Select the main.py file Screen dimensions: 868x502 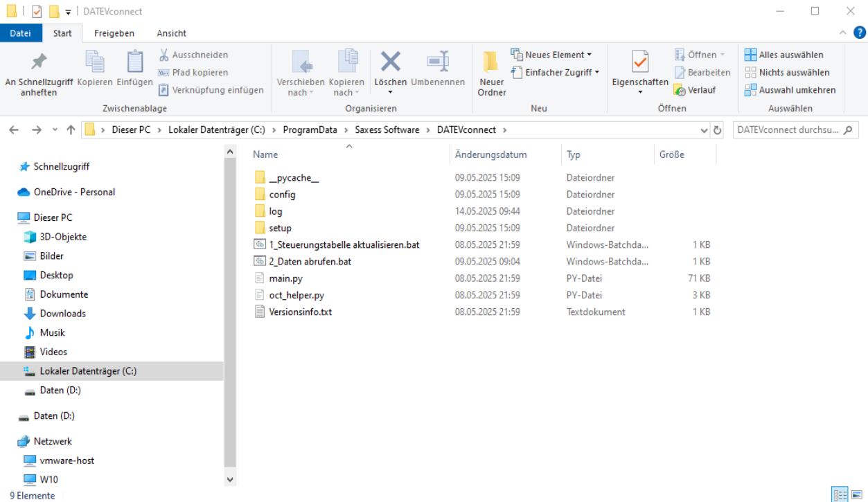(x=285, y=278)
